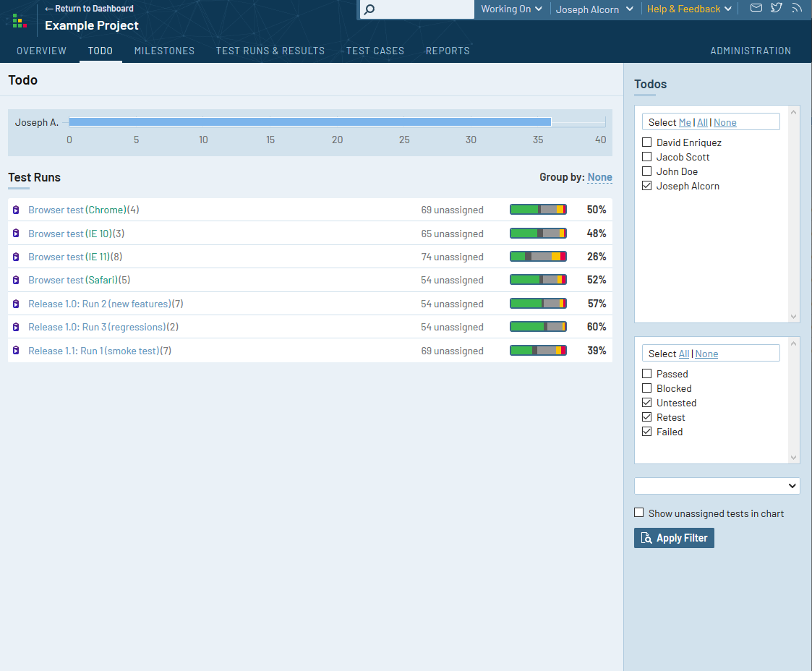Click Joseph A. workload bar in chart
Image resolution: width=812 pixels, height=671 pixels.
coord(310,121)
